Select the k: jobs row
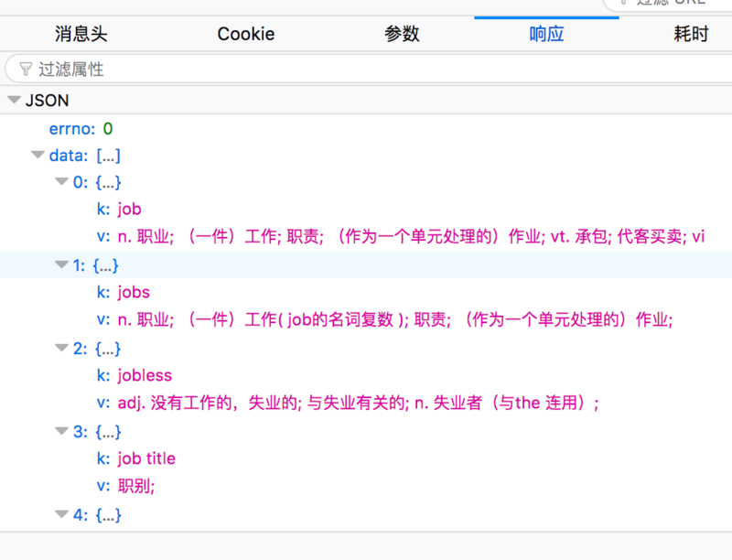 click(x=366, y=292)
